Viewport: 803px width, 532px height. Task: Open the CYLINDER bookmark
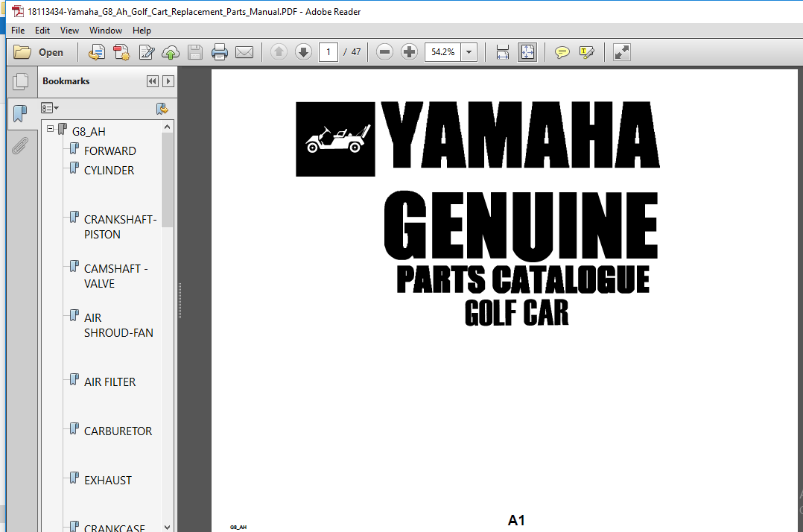[x=109, y=171]
